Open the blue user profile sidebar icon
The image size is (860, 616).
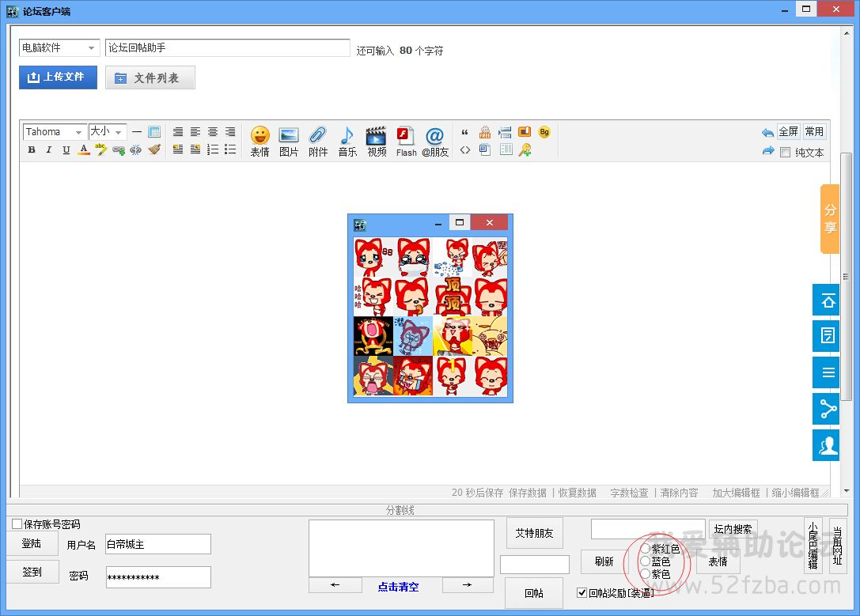tap(826, 445)
